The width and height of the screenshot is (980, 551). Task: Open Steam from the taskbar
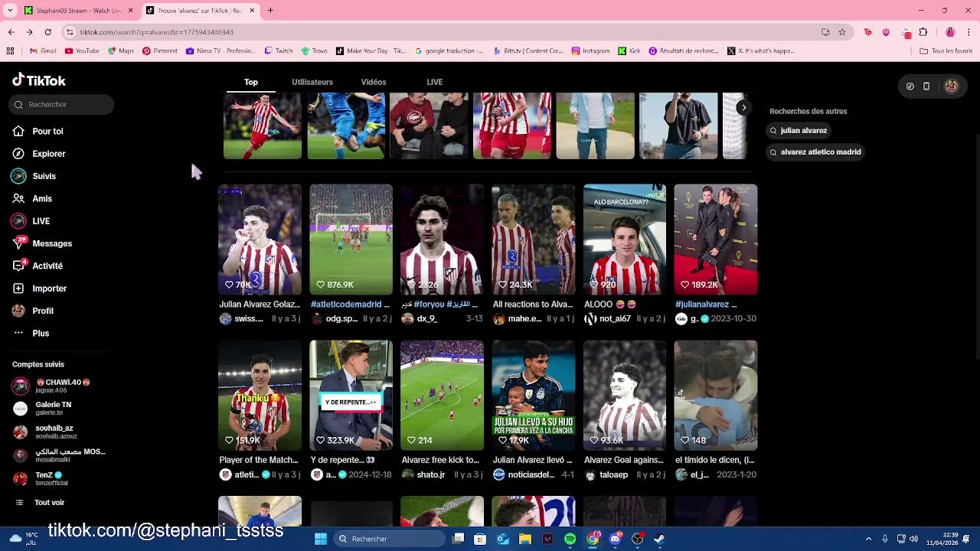click(x=659, y=539)
